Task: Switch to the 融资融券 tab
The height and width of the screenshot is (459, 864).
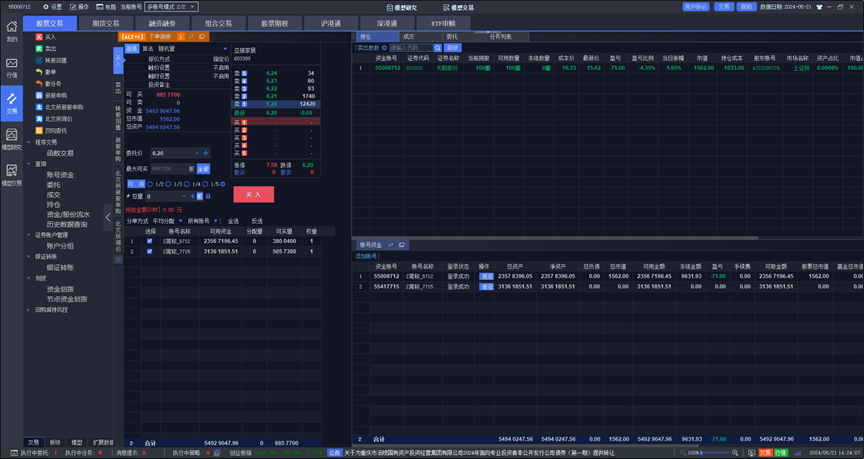Action: (x=162, y=24)
